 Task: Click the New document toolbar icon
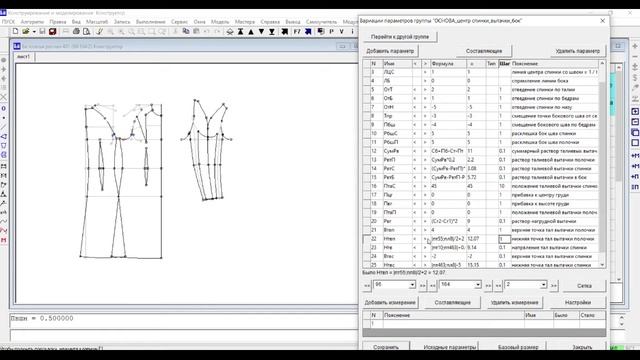click(x=16, y=31)
